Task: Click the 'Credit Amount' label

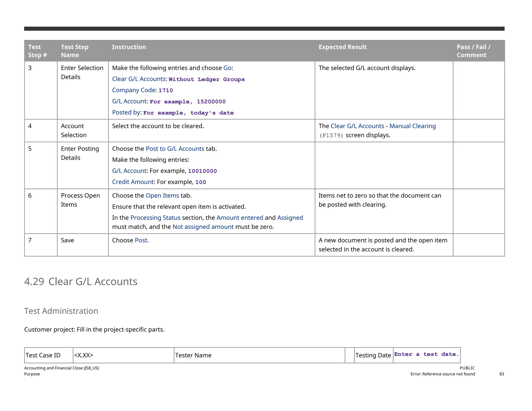Action: pyautogui.click(x=132, y=182)
